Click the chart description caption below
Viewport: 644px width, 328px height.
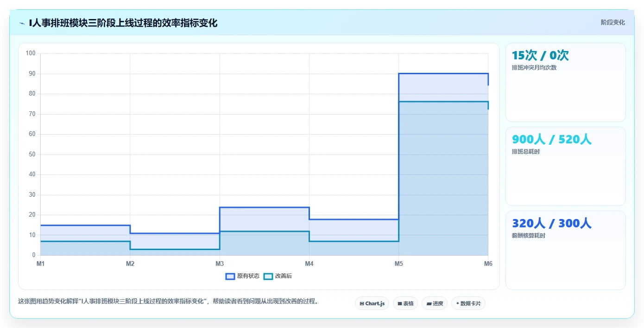point(168,302)
